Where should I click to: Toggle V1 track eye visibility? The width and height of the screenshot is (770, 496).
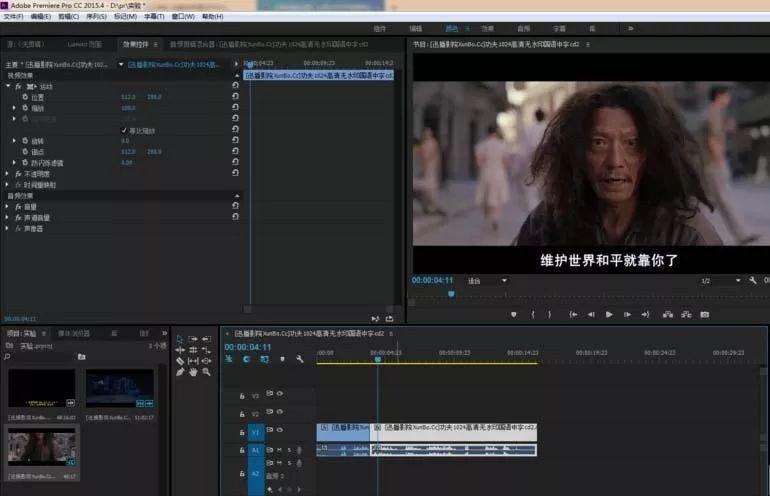(x=280, y=430)
